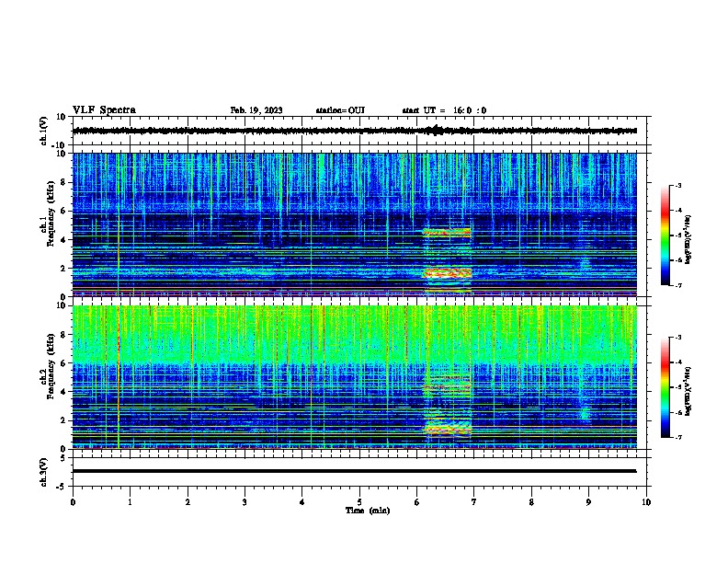Click the 'VLF Spectra' title text
Image resolution: width=728 pixels, height=563 pixels.
point(104,110)
